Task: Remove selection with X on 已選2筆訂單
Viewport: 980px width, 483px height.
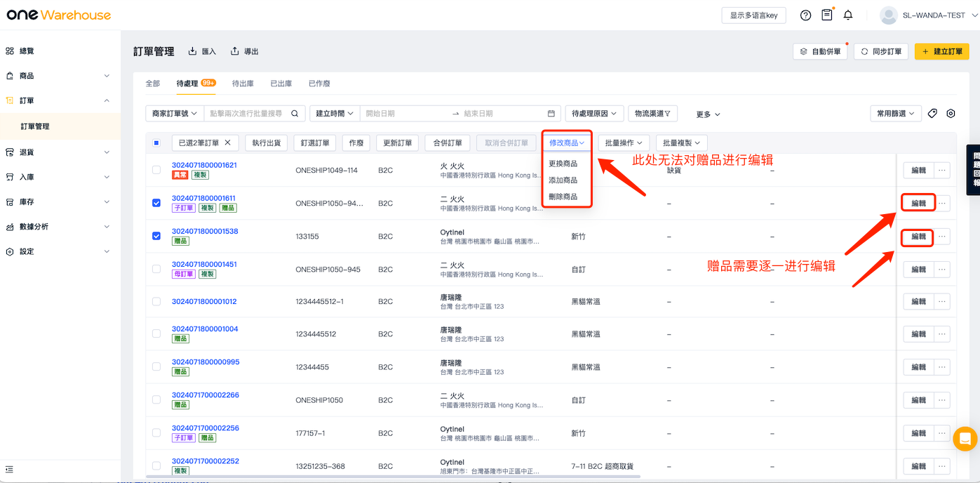Action: pyautogui.click(x=227, y=143)
